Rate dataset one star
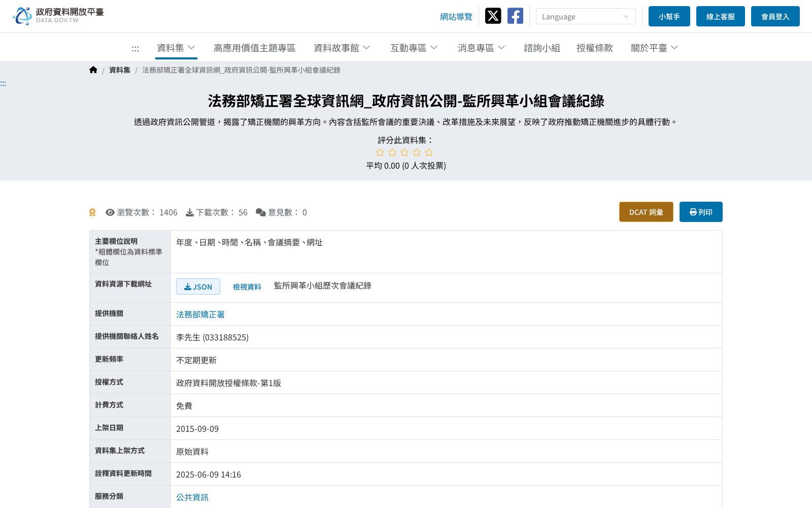Image resolution: width=812 pixels, height=508 pixels. [380, 152]
